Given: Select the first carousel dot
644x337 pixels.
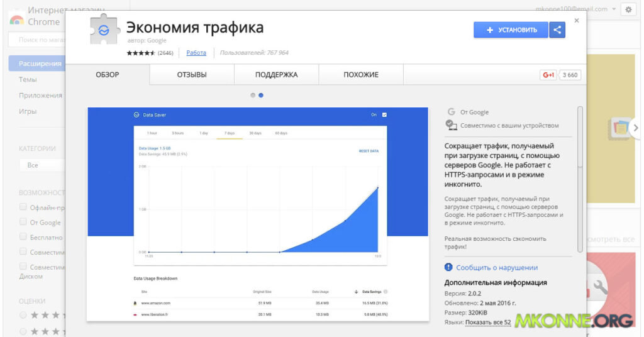Looking at the screenshot, I should tap(253, 95).
